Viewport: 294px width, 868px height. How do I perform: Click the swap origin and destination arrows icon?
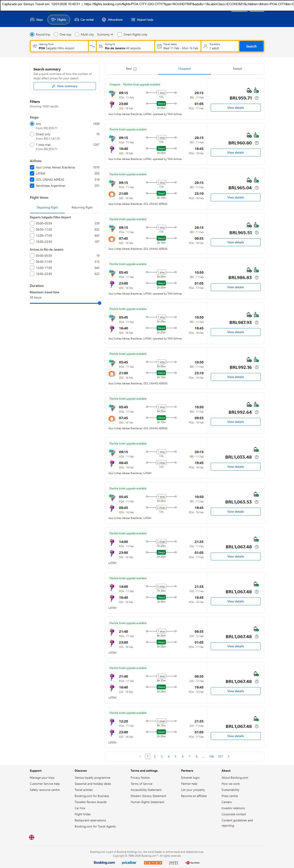click(92, 46)
